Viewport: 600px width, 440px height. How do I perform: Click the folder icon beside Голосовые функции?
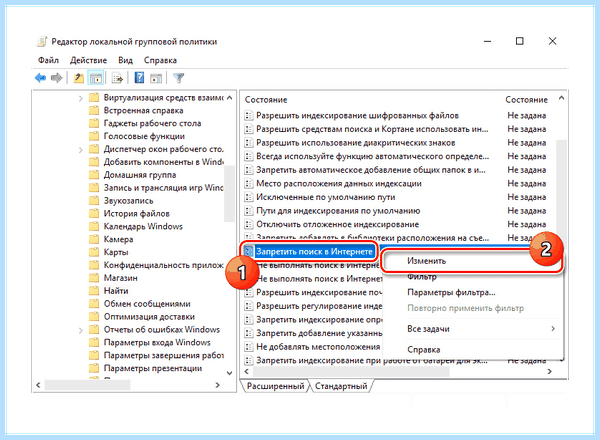94,136
